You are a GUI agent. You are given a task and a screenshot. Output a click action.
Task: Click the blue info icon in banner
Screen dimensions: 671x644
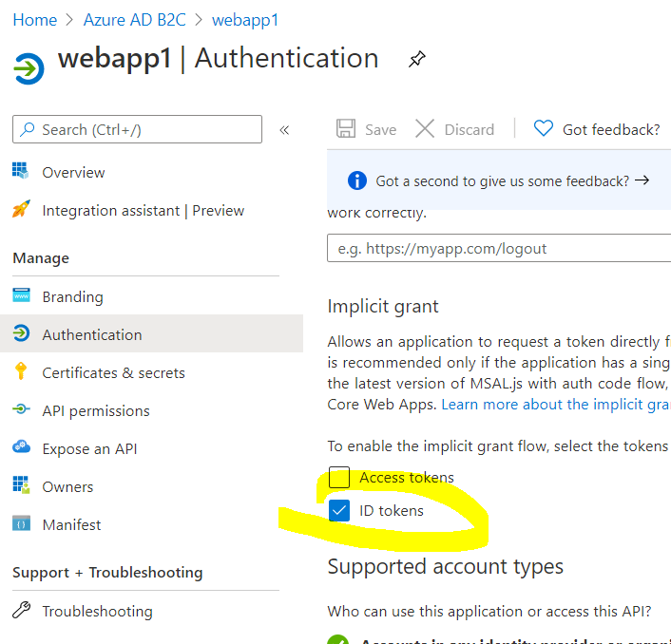click(x=357, y=180)
